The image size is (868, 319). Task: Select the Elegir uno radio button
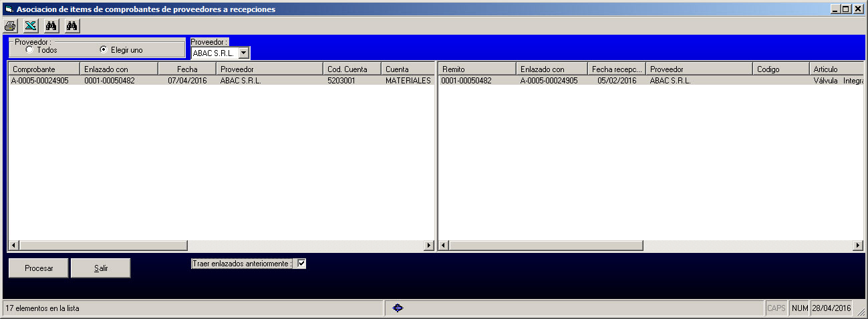click(x=103, y=49)
